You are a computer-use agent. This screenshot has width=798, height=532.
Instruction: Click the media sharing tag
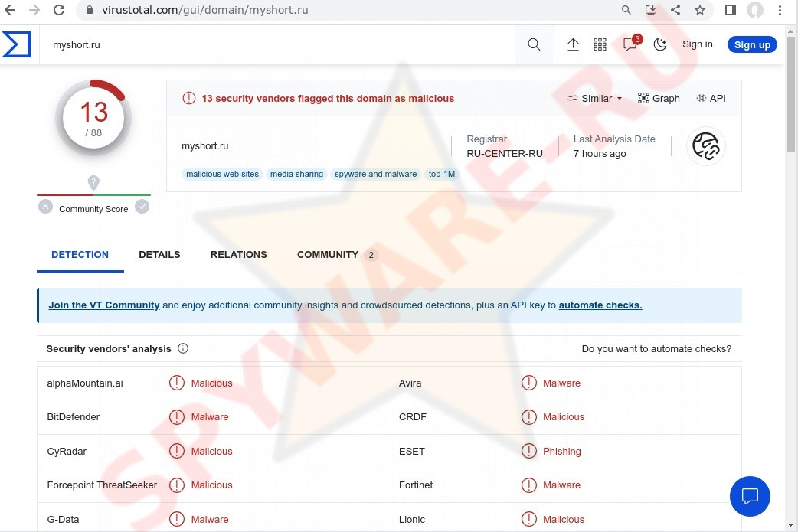(296, 174)
